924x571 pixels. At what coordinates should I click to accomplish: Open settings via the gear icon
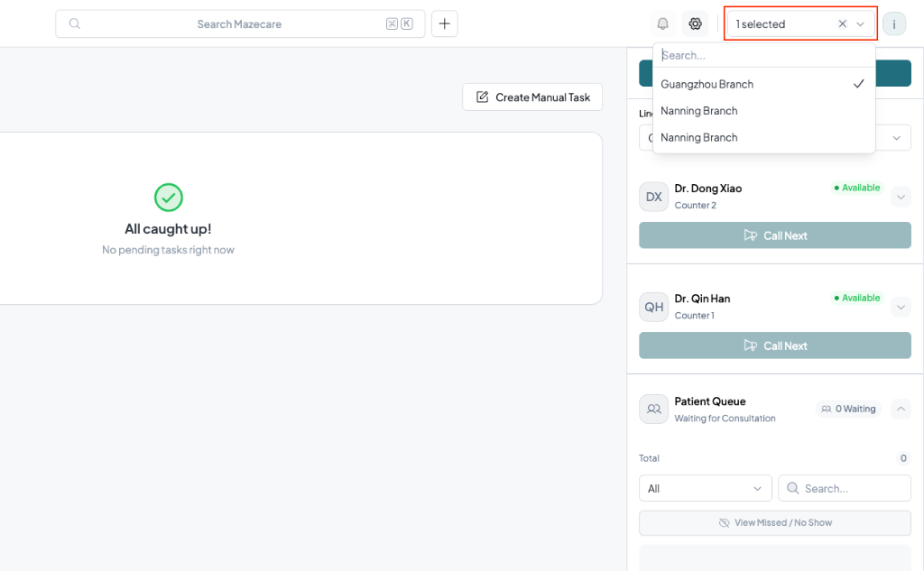pos(696,23)
